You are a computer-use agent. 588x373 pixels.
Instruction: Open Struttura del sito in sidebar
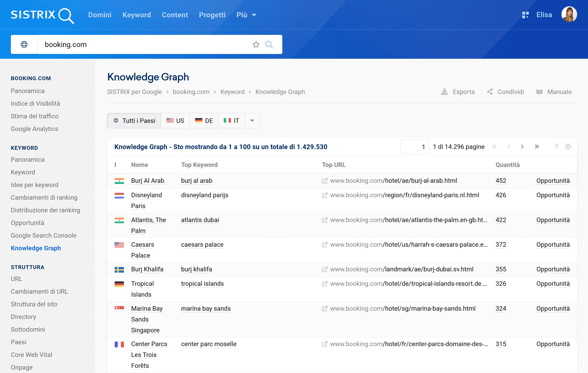tap(34, 304)
